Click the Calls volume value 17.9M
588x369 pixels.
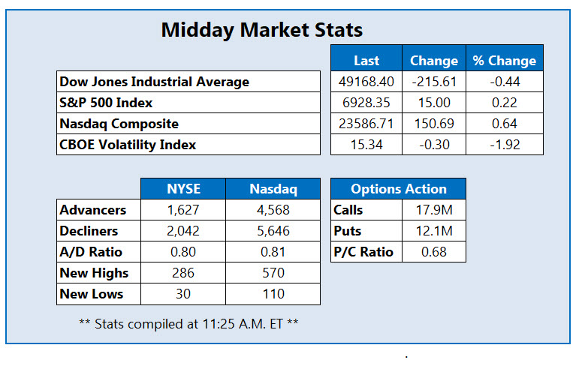pos(434,211)
